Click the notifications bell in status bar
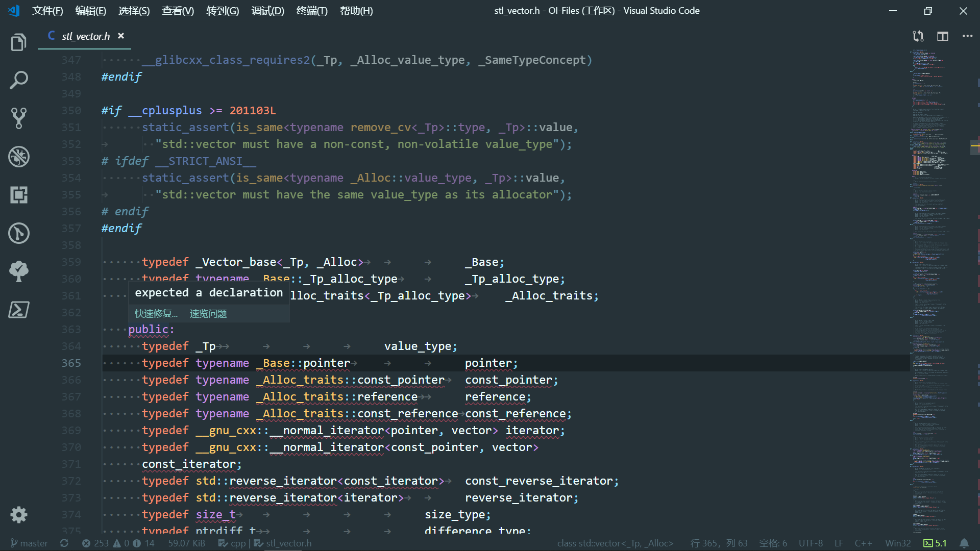 964,543
